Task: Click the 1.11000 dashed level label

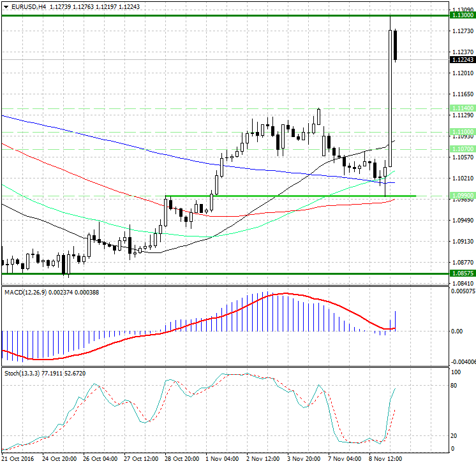Action: pyautogui.click(x=463, y=132)
